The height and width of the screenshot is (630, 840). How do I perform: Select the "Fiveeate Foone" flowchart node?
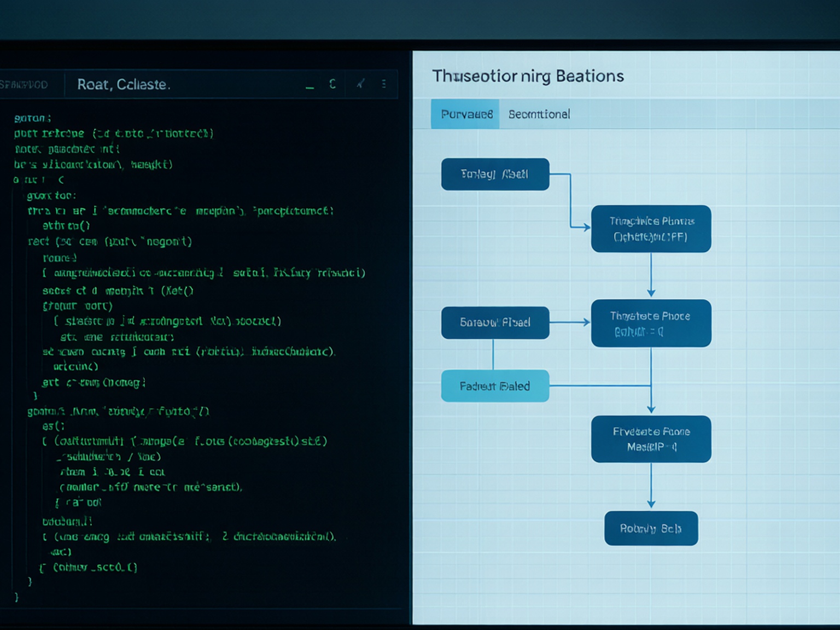point(651,439)
